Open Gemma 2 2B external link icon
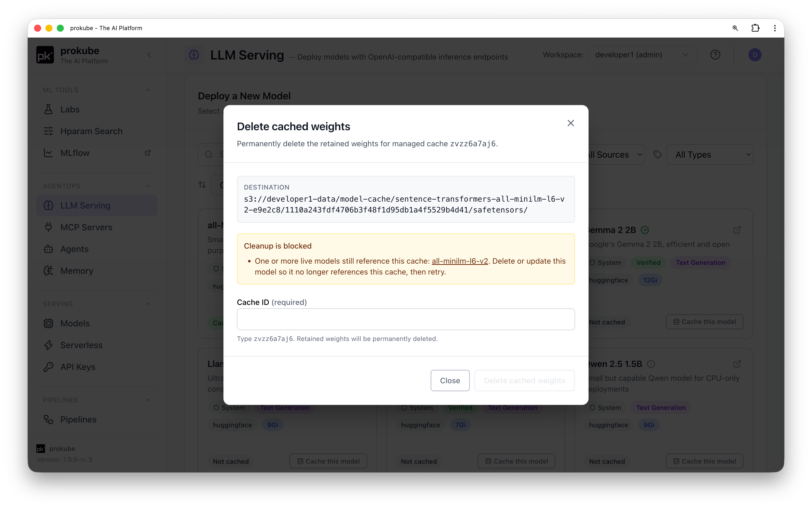Screen dimensions: 812x509 (x=737, y=230)
